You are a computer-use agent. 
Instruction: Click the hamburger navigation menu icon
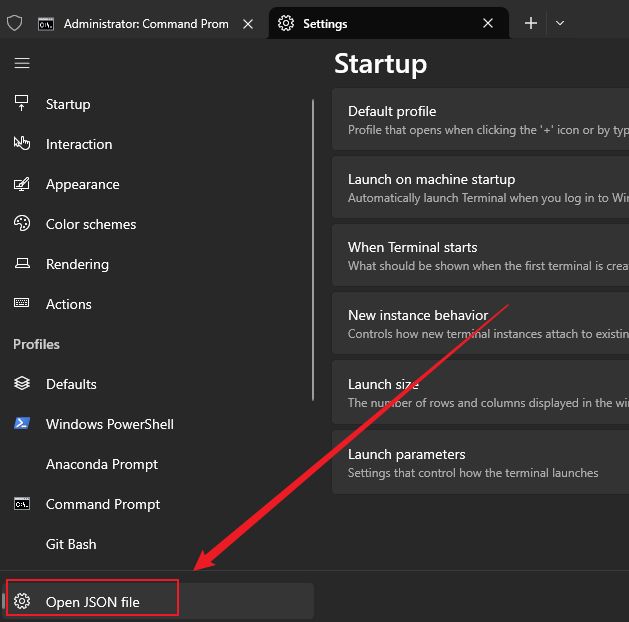(x=22, y=63)
